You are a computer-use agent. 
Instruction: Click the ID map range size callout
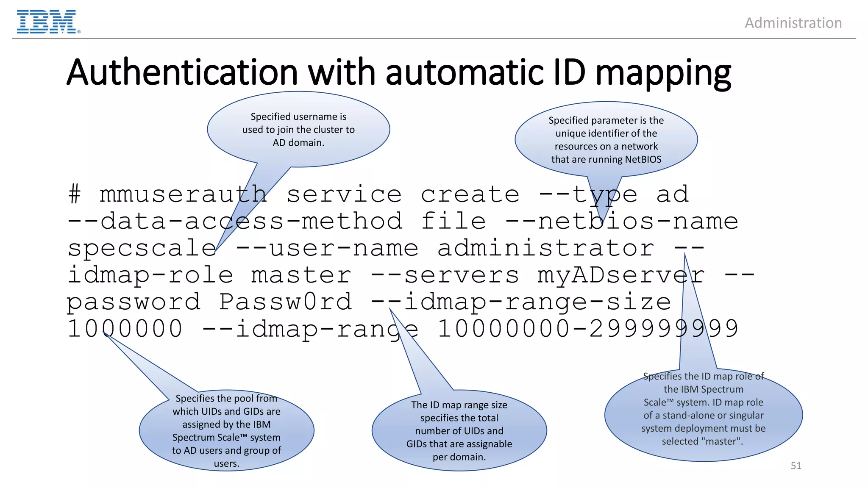459,430
